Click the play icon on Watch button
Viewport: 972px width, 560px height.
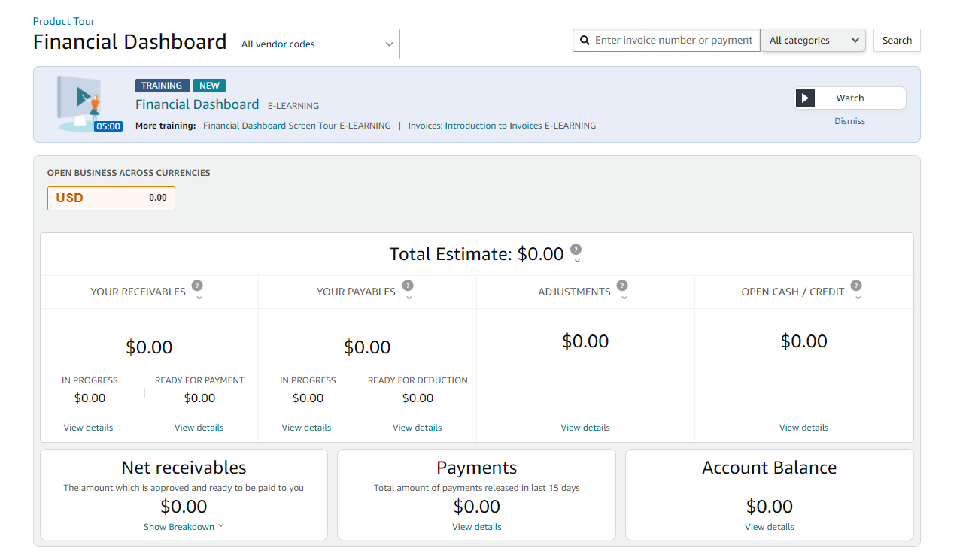pos(806,98)
